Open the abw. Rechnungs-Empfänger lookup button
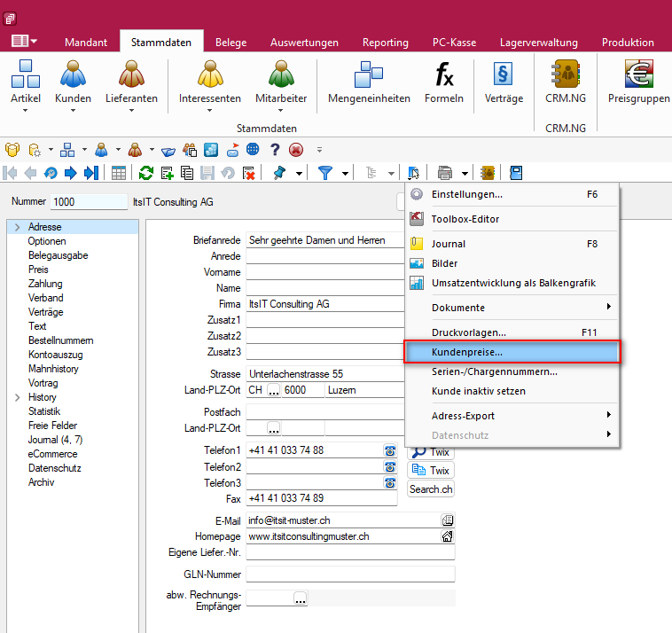Screen dimensions: 672x633 pyautogui.click(x=301, y=598)
